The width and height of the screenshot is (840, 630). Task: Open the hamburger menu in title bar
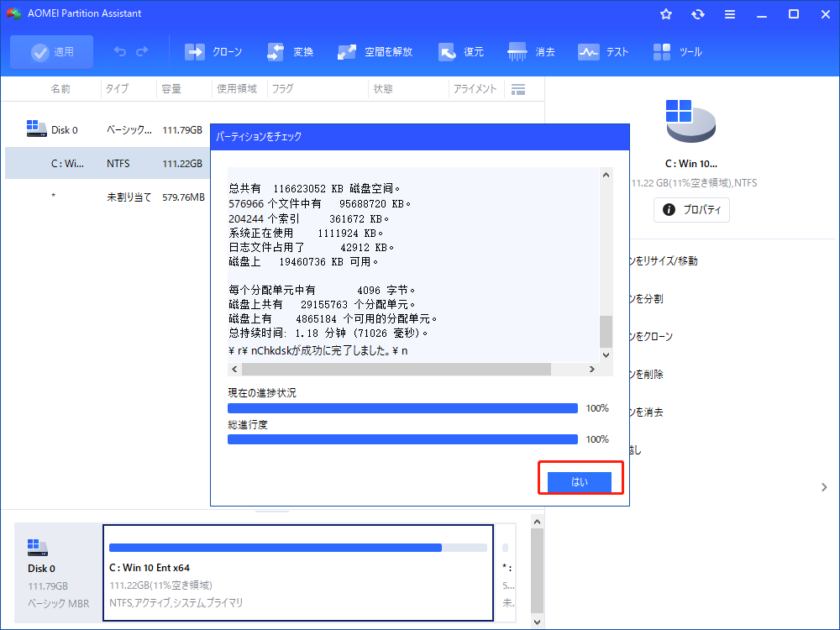(730, 14)
